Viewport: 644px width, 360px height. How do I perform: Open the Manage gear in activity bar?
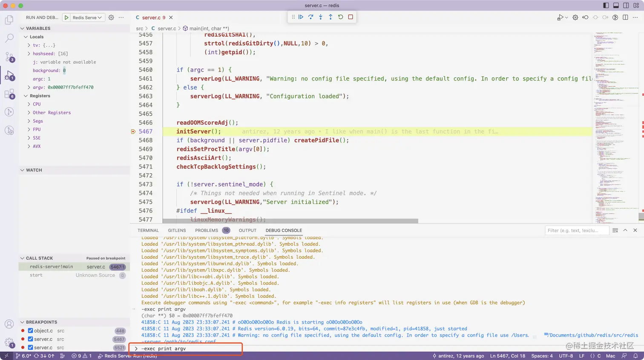(x=9, y=342)
